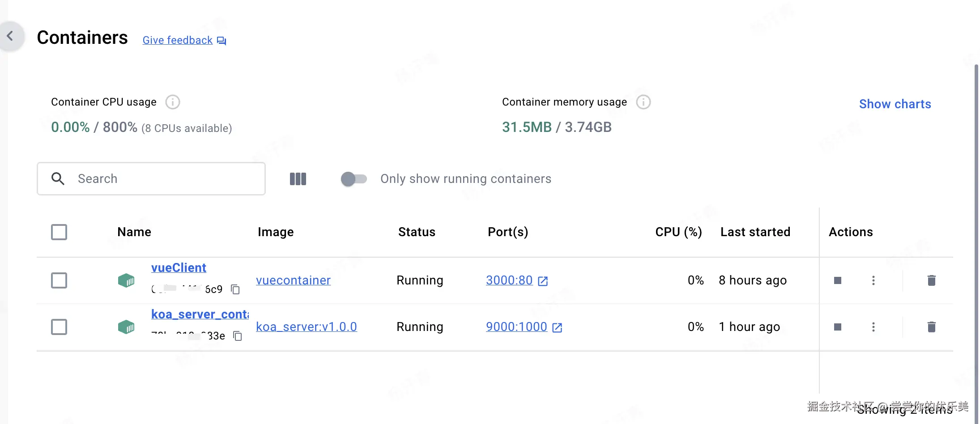This screenshot has width=980, height=424.
Task: Toggle only show running containers
Action: click(x=354, y=179)
